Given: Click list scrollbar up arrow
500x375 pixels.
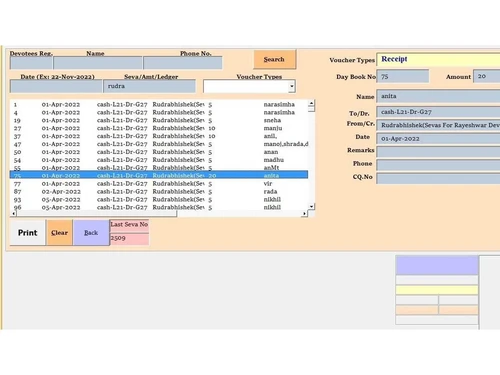Looking at the screenshot, I should (x=311, y=103).
